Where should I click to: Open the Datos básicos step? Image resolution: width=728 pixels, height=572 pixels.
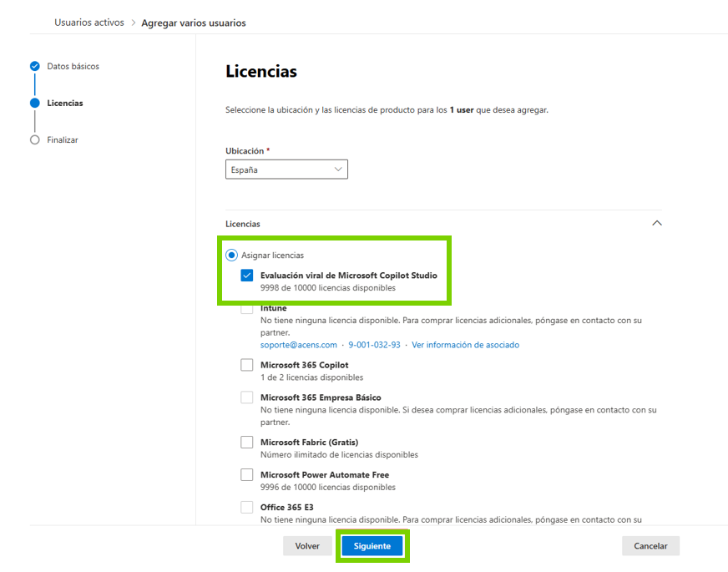click(x=73, y=67)
